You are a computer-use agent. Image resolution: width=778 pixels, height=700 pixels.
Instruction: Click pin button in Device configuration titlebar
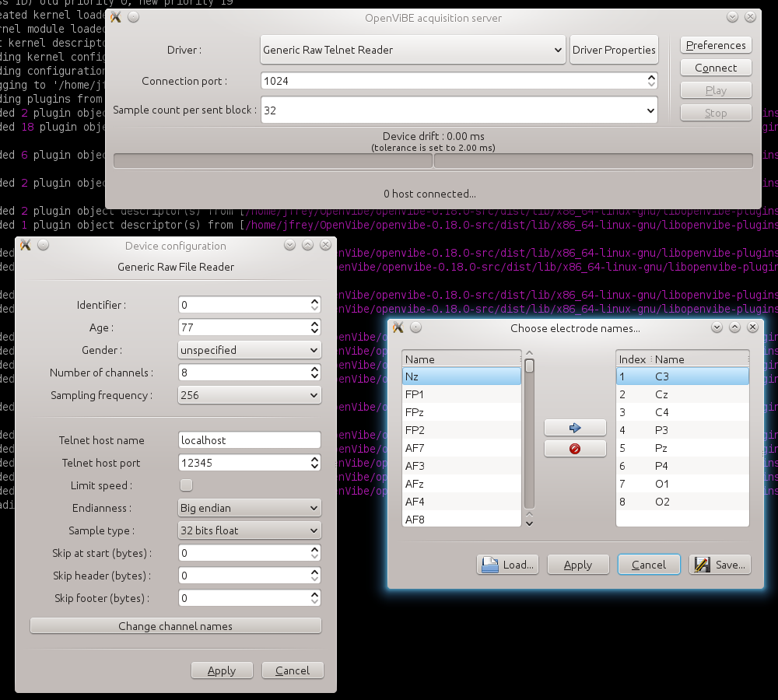point(43,245)
